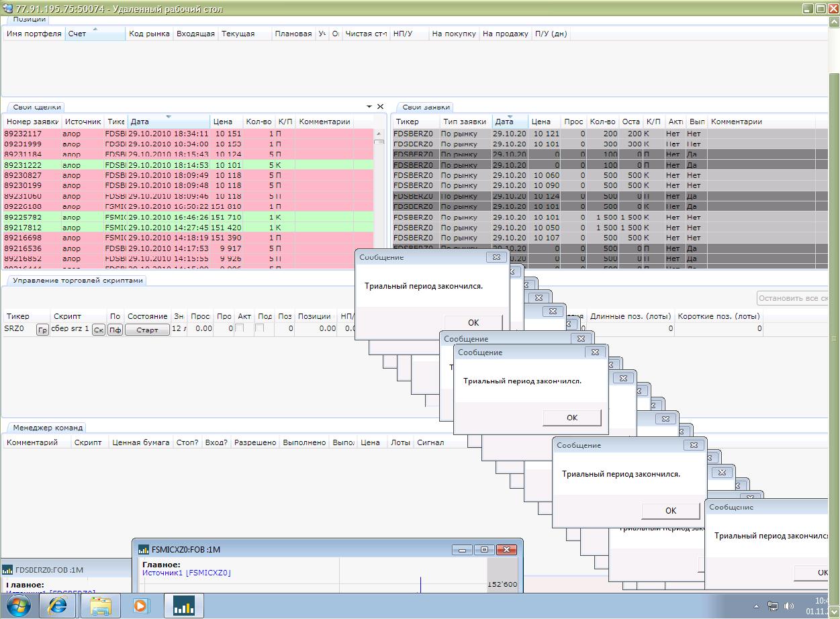Click the FSMICXZ0 chart window title icon
Screen dimensions: 840x619
pos(144,549)
